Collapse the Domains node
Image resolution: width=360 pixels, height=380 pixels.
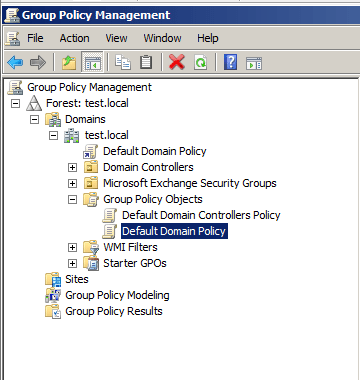(x=34, y=119)
